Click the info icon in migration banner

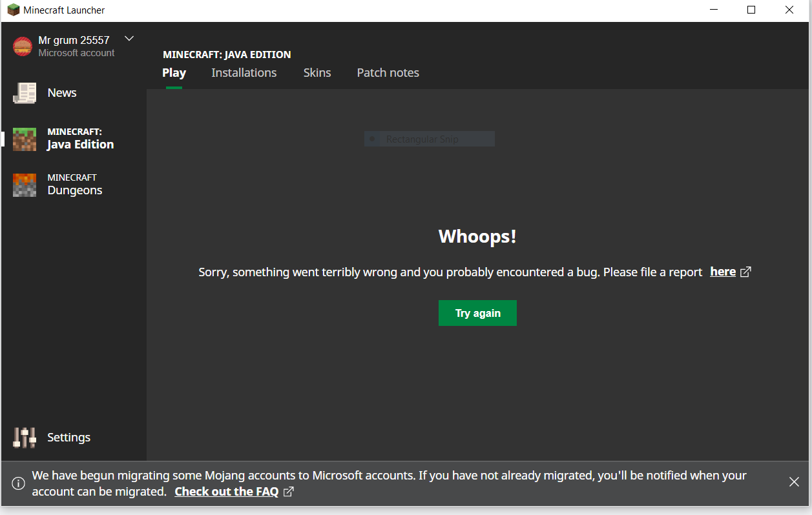[x=19, y=483]
